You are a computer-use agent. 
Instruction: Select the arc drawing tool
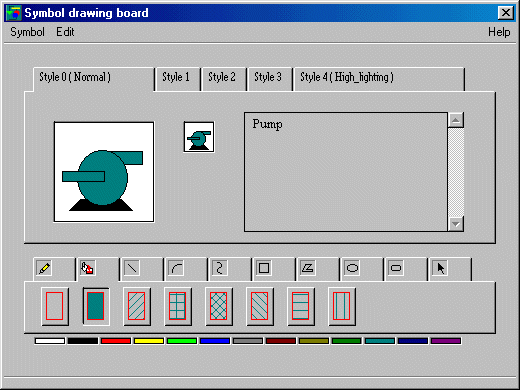pyautogui.click(x=176, y=268)
